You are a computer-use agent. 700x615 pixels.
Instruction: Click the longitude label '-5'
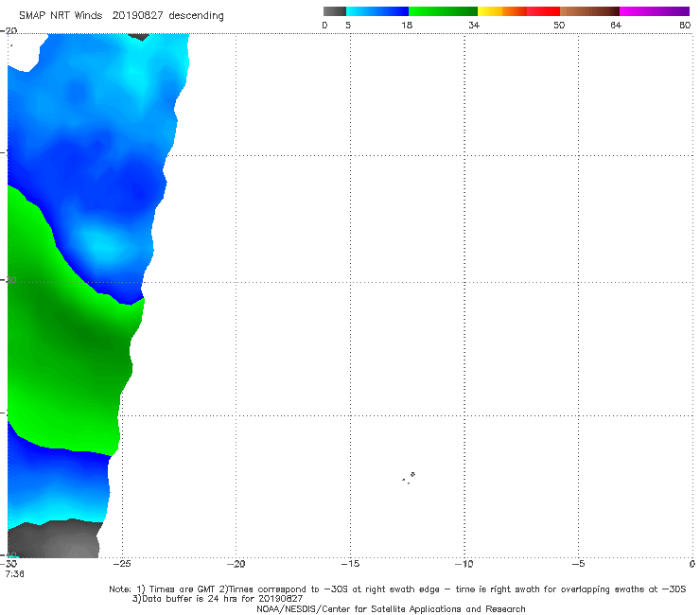[x=579, y=564]
